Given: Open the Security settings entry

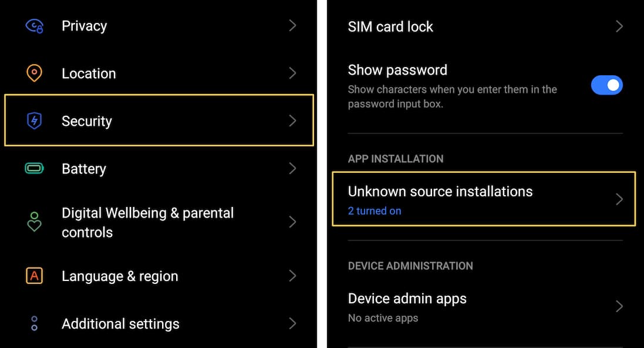Looking at the screenshot, I should [87, 121].
